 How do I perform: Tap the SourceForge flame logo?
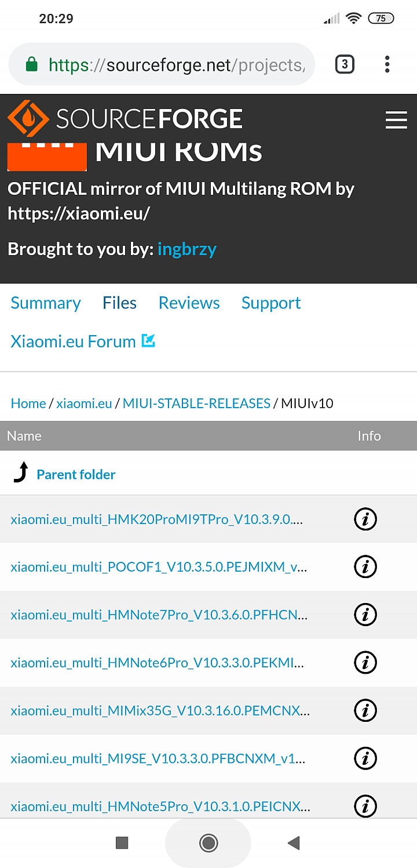29,119
